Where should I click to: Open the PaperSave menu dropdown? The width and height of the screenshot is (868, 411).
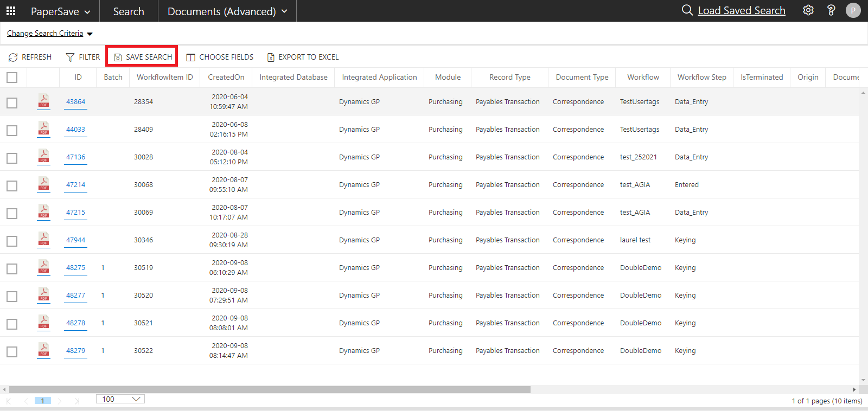[60, 11]
